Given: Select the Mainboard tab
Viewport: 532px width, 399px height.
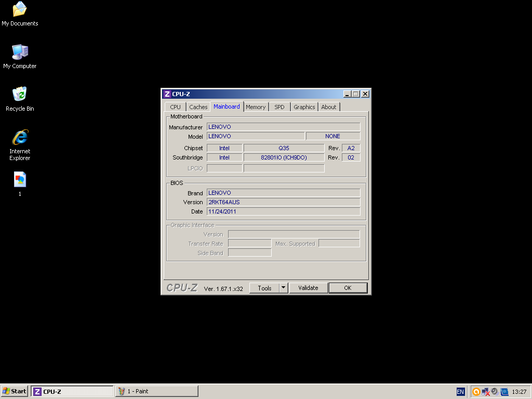Looking at the screenshot, I should (227, 106).
